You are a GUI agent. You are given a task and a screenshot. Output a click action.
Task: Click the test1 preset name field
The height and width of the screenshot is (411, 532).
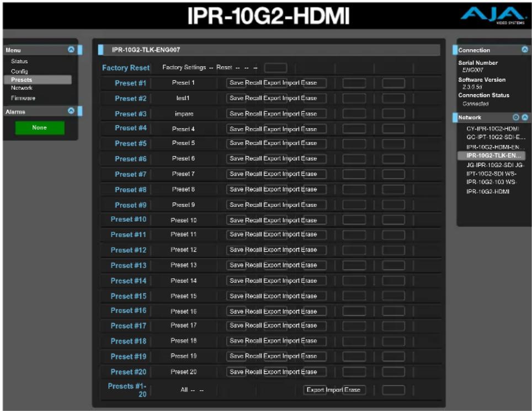[183, 98]
